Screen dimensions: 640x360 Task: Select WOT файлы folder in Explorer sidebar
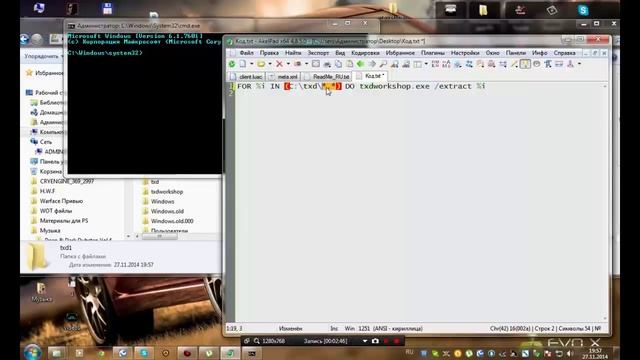[x=51, y=211]
